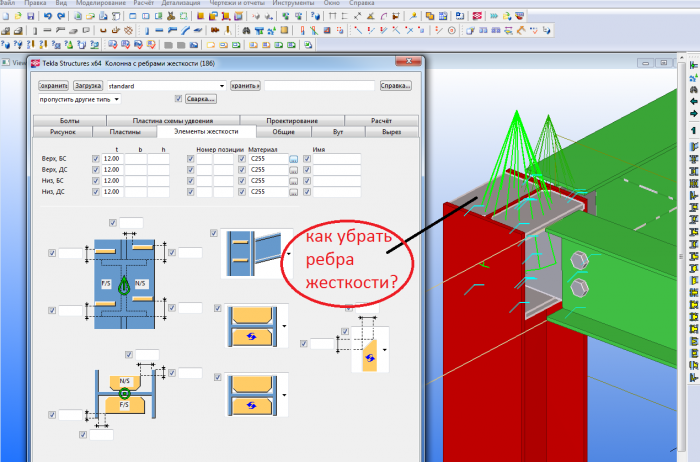Open the Моделирование menu
The height and width of the screenshot is (462, 700).
(x=101, y=3)
